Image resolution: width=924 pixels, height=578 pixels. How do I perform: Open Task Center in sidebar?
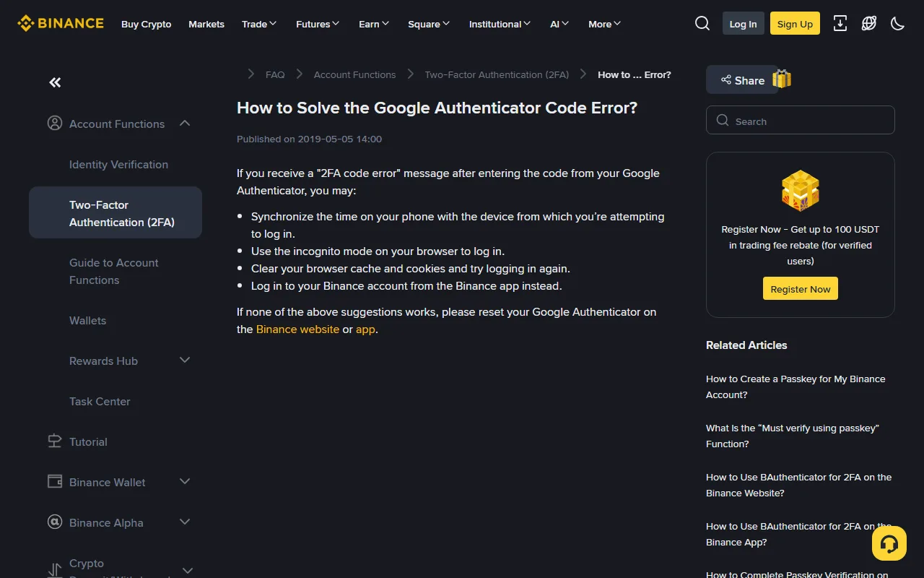click(x=100, y=401)
